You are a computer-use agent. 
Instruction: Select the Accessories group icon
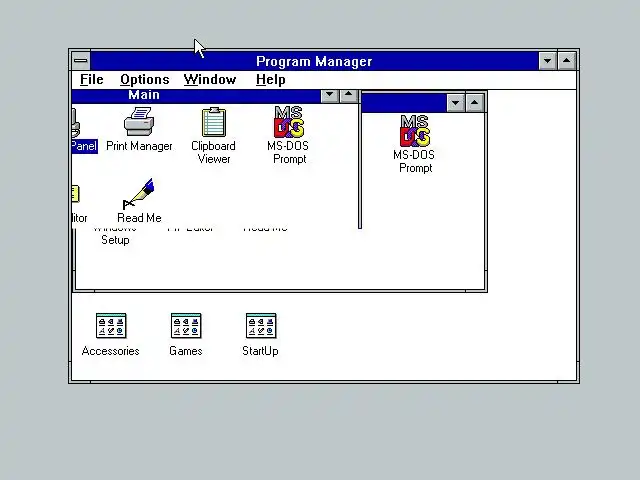pos(111,326)
